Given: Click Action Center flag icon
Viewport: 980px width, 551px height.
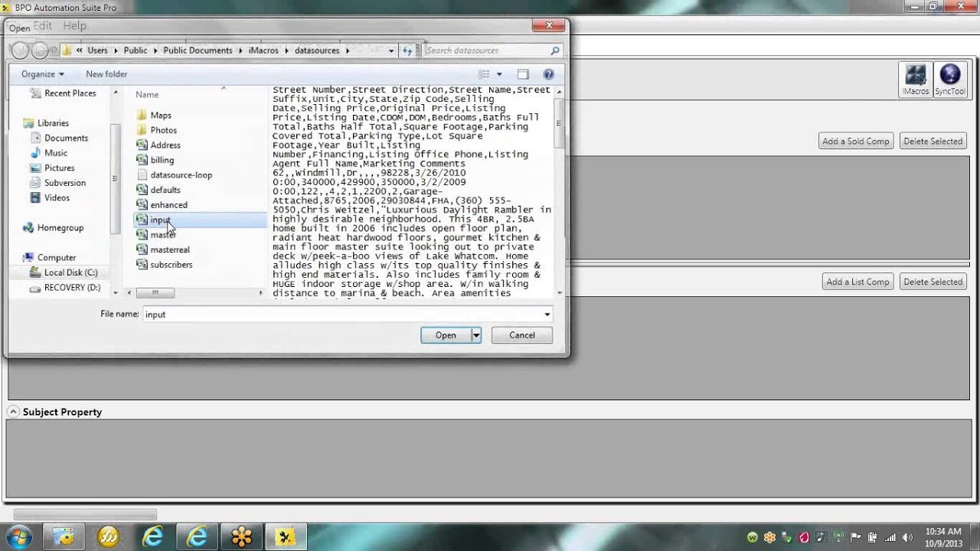Looking at the screenshot, I should click(856, 536).
